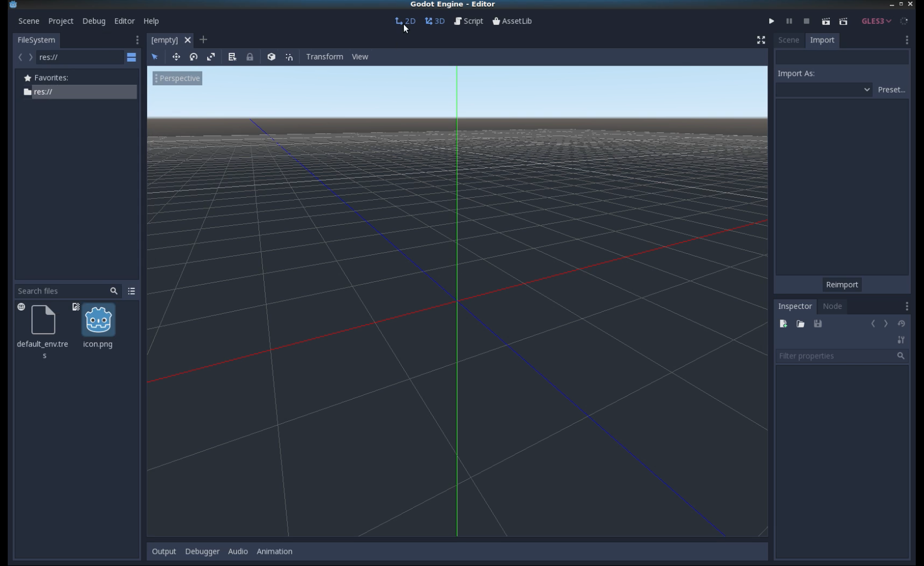The width and height of the screenshot is (924, 566).
Task: Open the Import As dropdown
Action: (x=824, y=89)
